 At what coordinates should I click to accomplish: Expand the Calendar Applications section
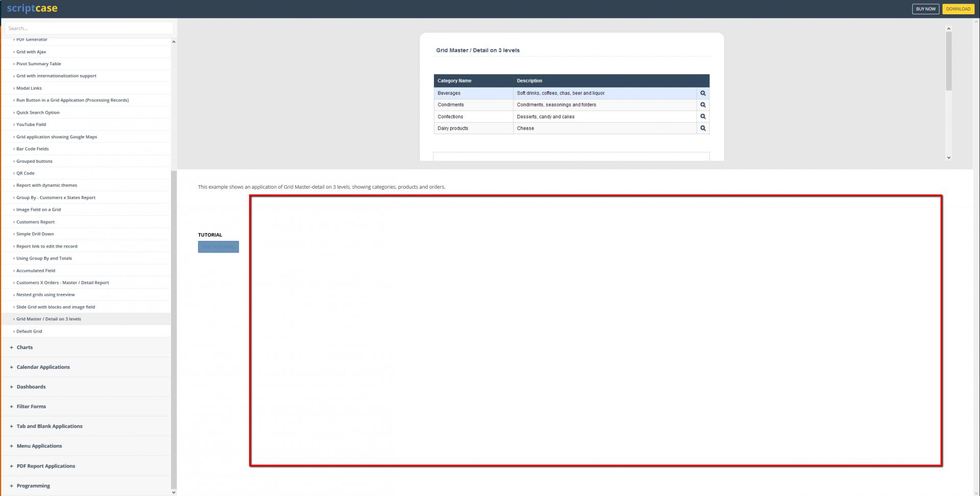coord(86,367)
